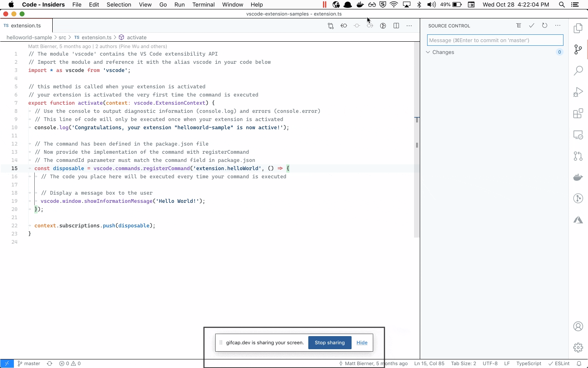
Task: Click the synchronize changes icon in status bar
Action: pos(49,364)
